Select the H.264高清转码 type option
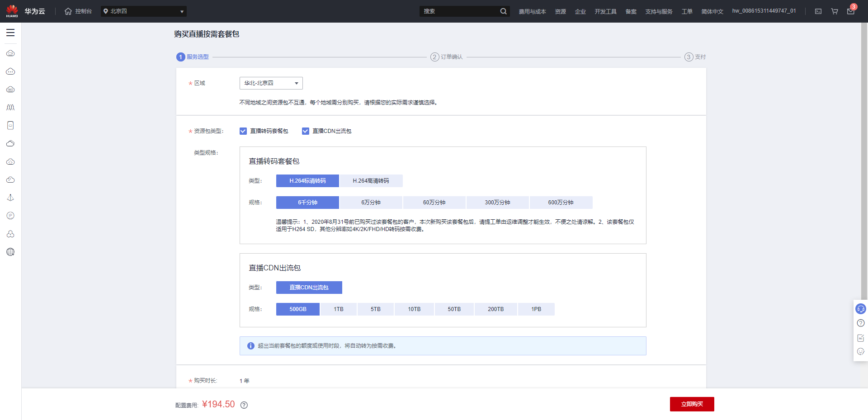 (371, 181)
